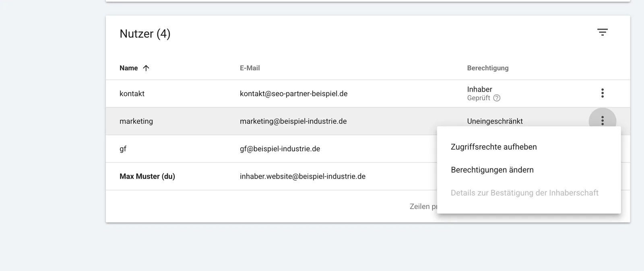The width and height of the screenshot is (644, 271).
Task: Sort by the Name column header
Action: (x=128, y=68)
